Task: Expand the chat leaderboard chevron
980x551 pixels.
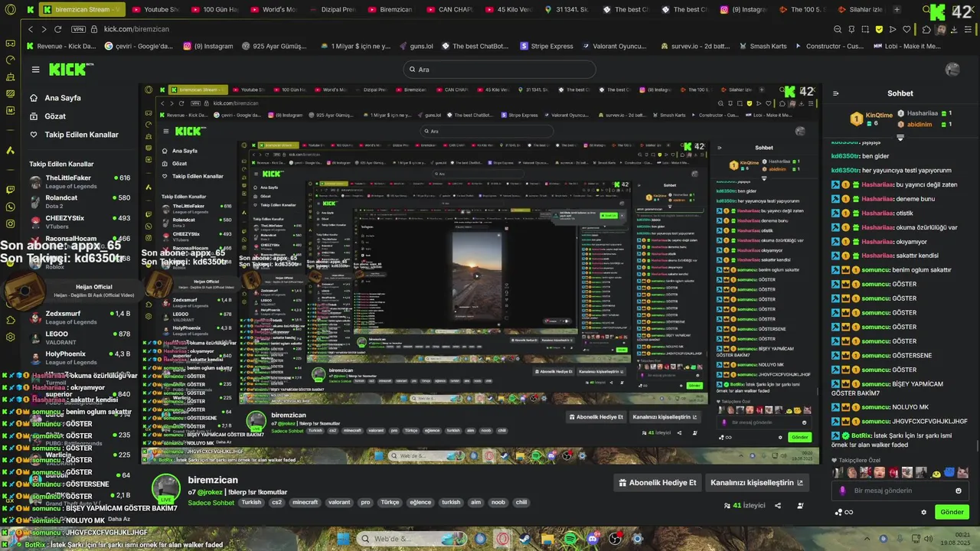Action: pos(900,138)
